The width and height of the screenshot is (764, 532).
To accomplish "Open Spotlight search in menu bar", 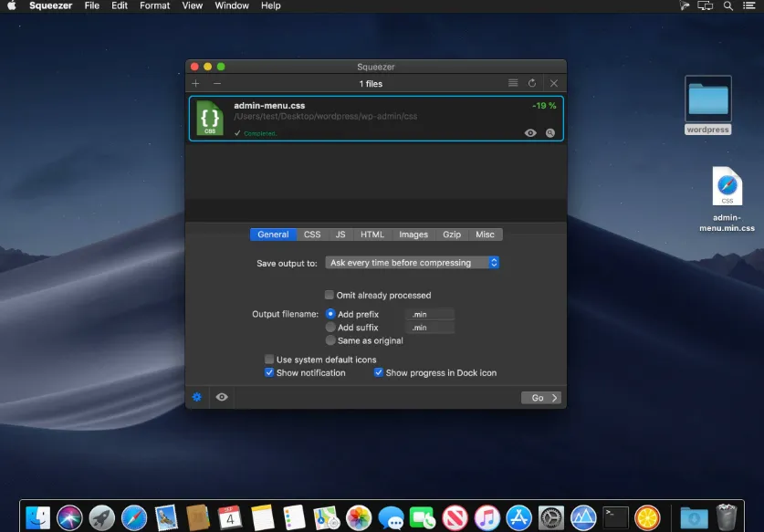I will pyautogui.click(x=727, y=5).
